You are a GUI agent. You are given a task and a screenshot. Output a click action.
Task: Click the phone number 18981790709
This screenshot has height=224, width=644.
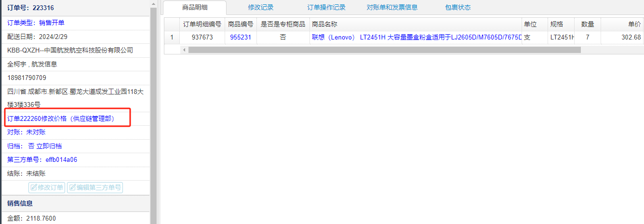[27, 78]
